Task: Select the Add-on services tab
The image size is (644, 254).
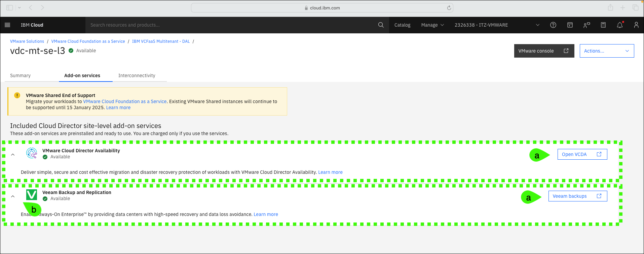Action: [x=82, y=75]
